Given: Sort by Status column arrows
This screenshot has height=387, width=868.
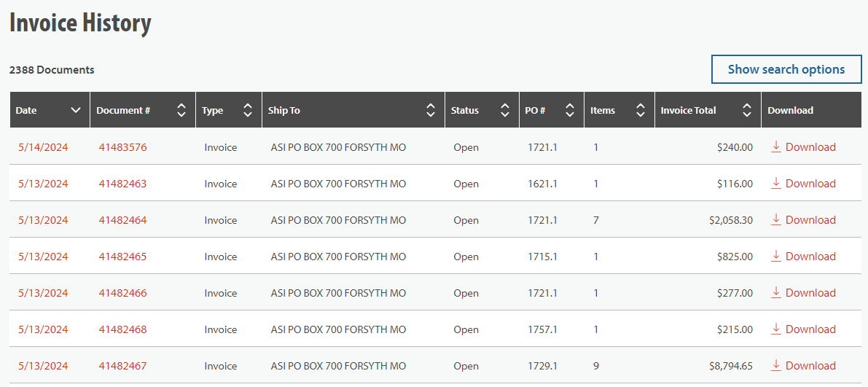Looking at the screenshot, I should 504,110.
